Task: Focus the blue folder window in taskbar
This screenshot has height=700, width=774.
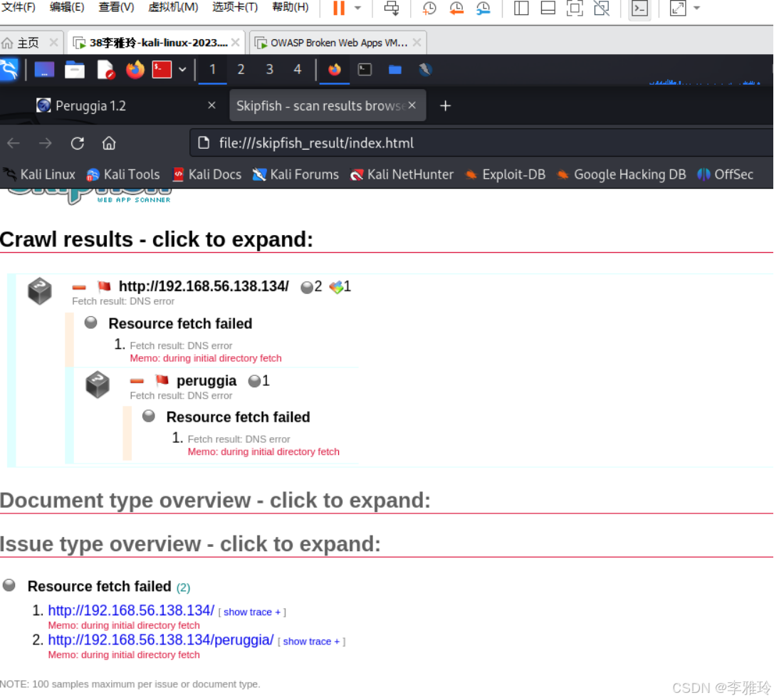Action: 395,70
